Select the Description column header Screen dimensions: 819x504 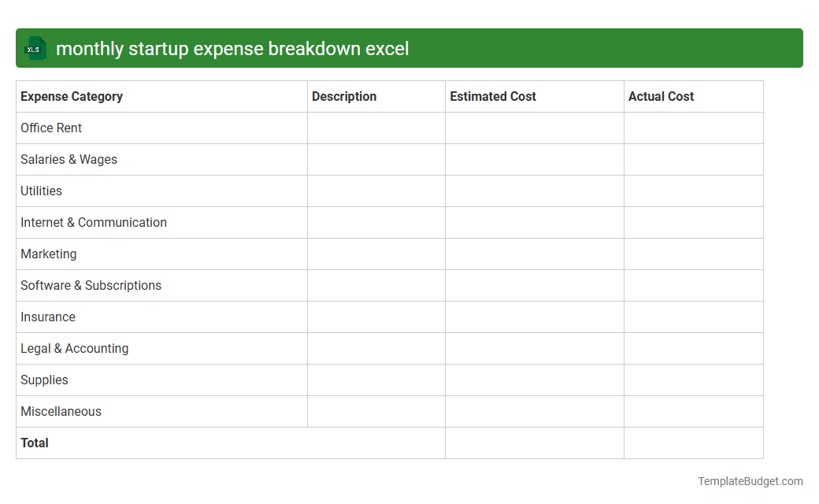point(344,96)
